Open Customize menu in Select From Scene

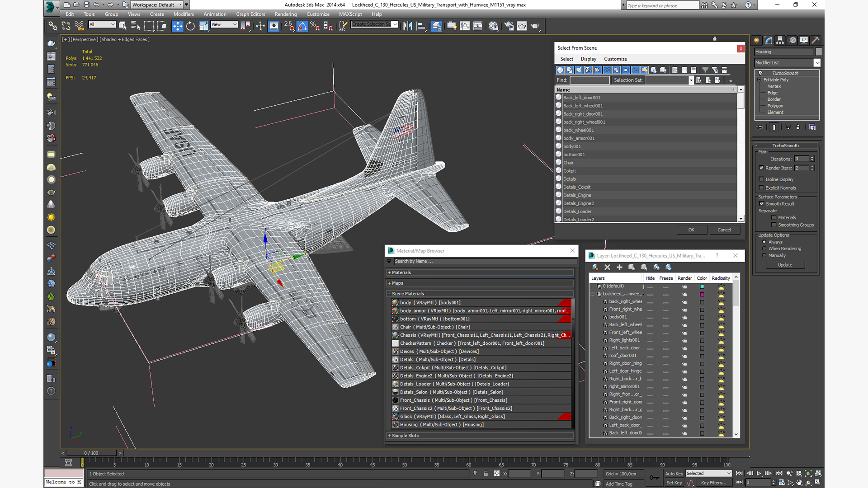(x=615, y=59)
